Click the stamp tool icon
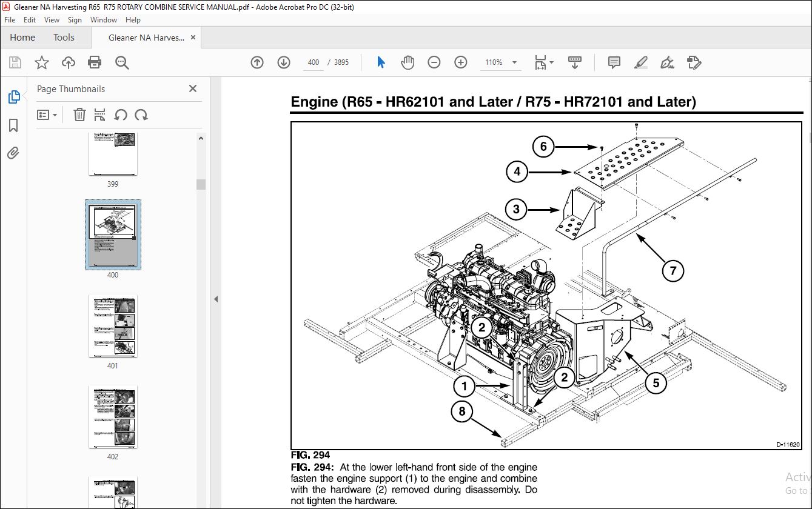This screenshot has height=509, width=812. [x=694, y=62]
